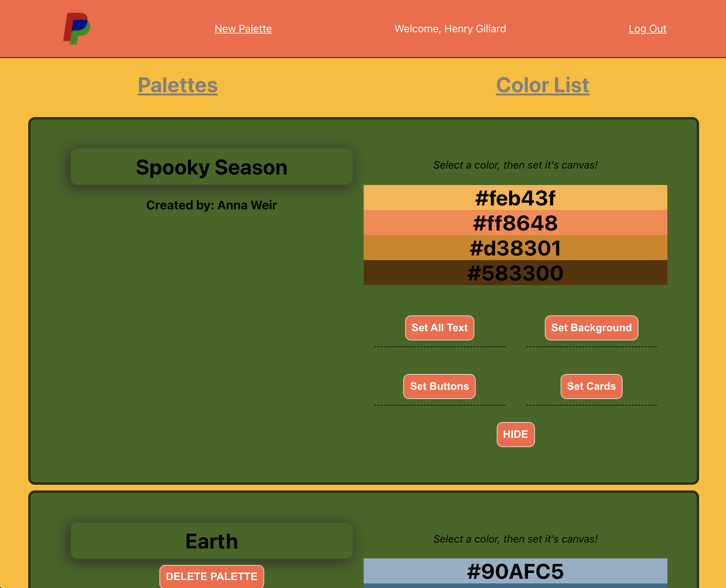Pick the #d38301 color bar
726x588 pixels.
coord(515,248)
